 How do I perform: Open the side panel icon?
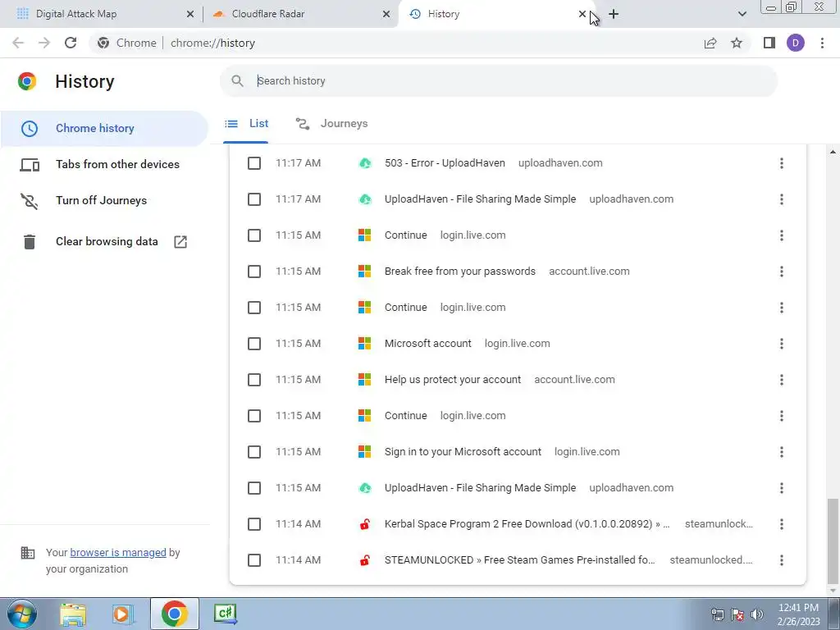769,43
